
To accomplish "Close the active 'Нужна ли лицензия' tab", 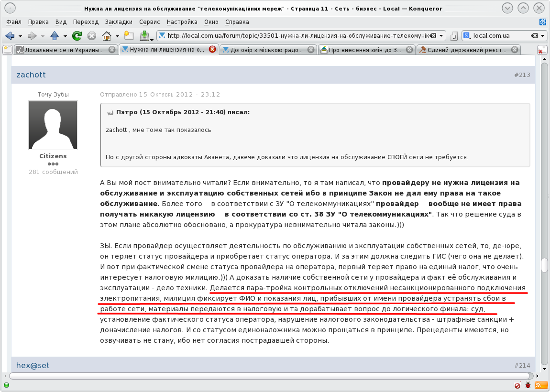I will pos(212,49).
